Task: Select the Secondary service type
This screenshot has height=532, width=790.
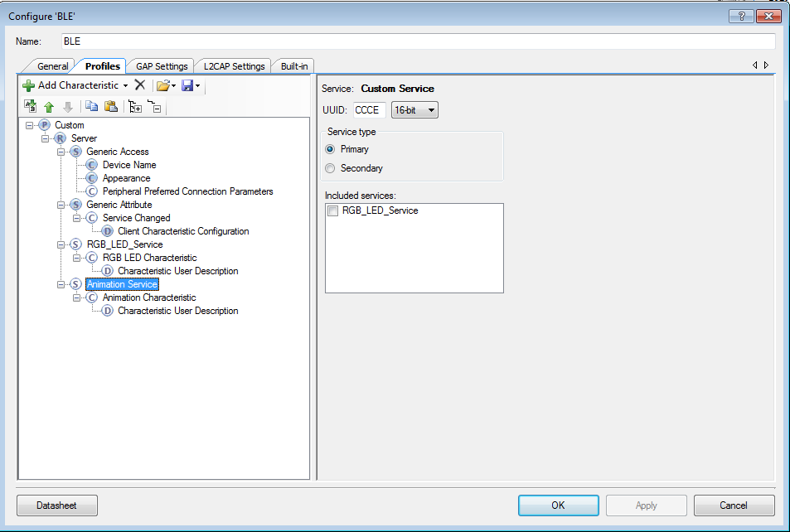Action: [x=330, y=168]
